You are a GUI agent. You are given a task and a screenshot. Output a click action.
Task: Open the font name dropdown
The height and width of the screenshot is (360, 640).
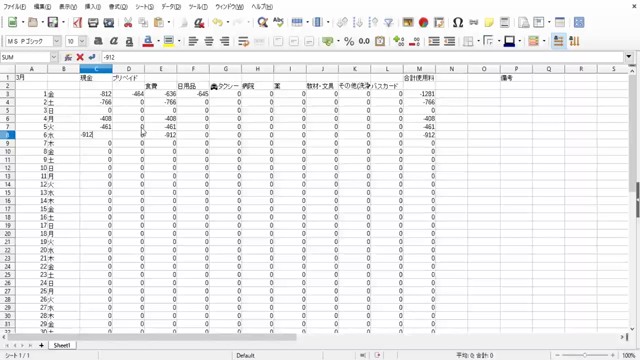[x=57, y=41]
